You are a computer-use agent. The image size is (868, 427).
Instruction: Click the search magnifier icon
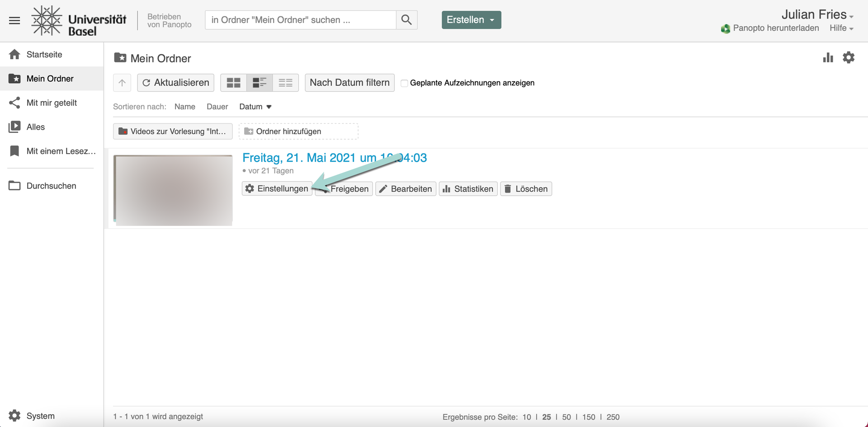[406, 20]
